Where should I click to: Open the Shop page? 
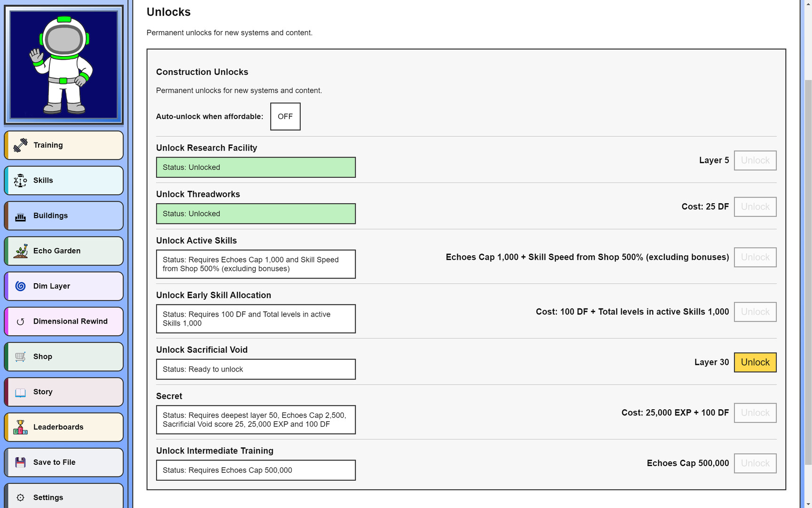[x=64, y=357]
